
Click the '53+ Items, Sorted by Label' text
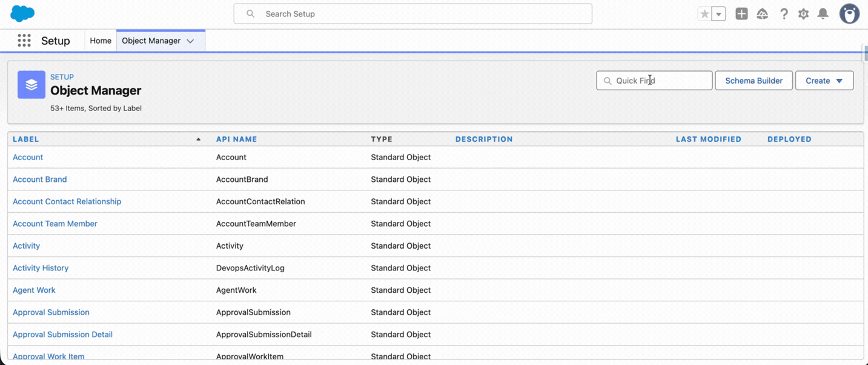point(96,109)
